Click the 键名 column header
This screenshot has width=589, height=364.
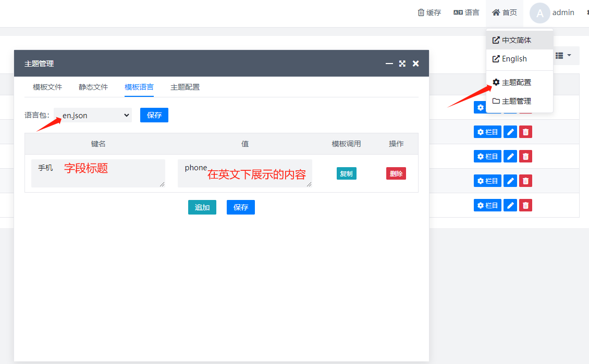tap(98, 144)
